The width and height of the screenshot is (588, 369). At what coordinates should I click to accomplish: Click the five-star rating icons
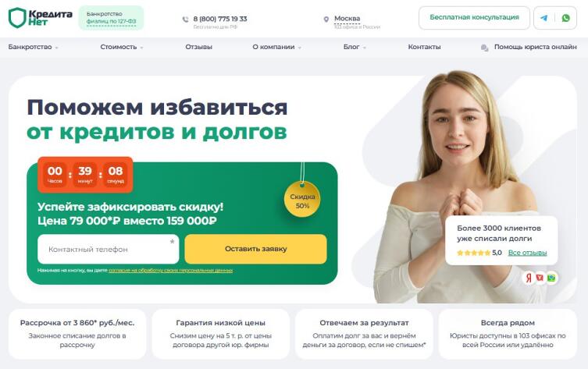pos(473,253)
